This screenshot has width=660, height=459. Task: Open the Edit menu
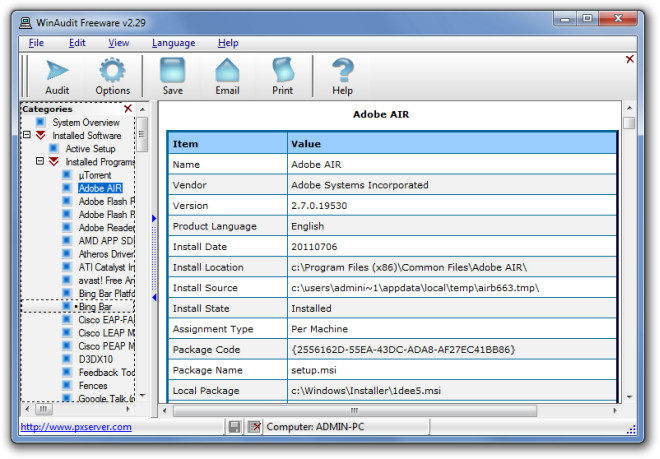coord(77,43)
